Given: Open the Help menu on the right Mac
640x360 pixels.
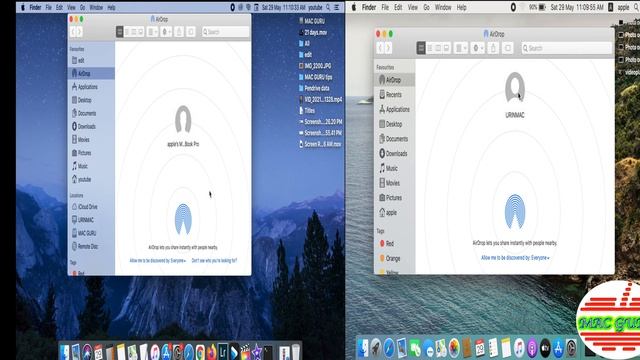Looking at the screenshot, I should (x=462, y=7).
